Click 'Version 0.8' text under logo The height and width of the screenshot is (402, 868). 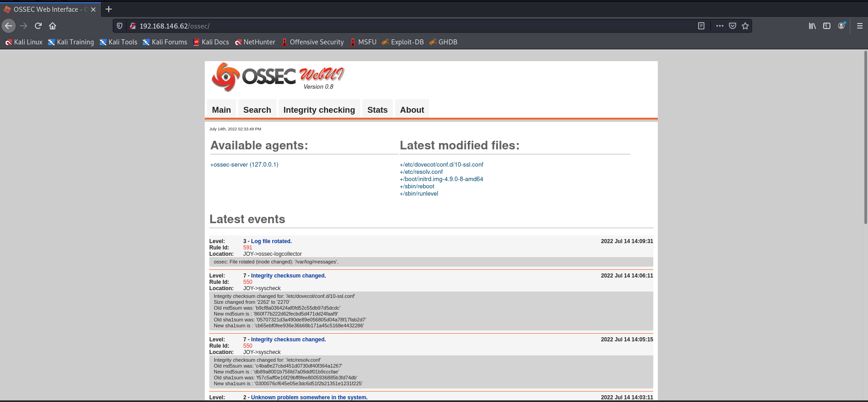(318, 86)
